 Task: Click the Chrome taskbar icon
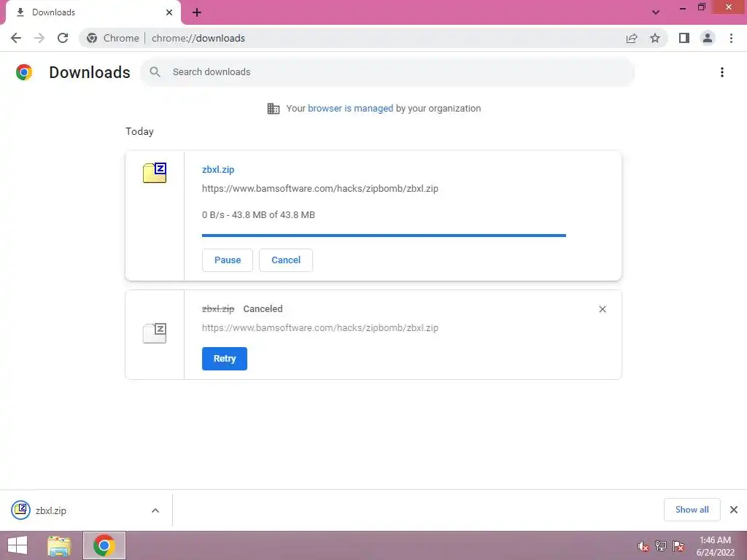click(x=104, y=545)
